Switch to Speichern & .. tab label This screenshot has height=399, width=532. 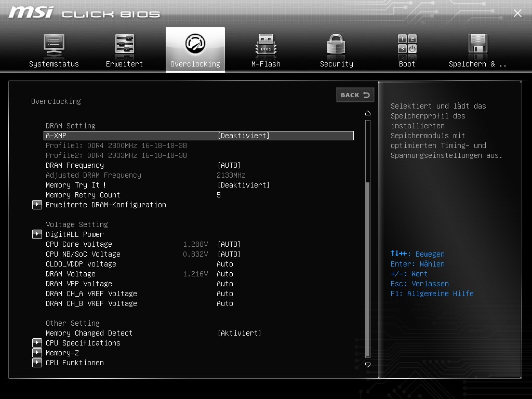coord(478,64)
